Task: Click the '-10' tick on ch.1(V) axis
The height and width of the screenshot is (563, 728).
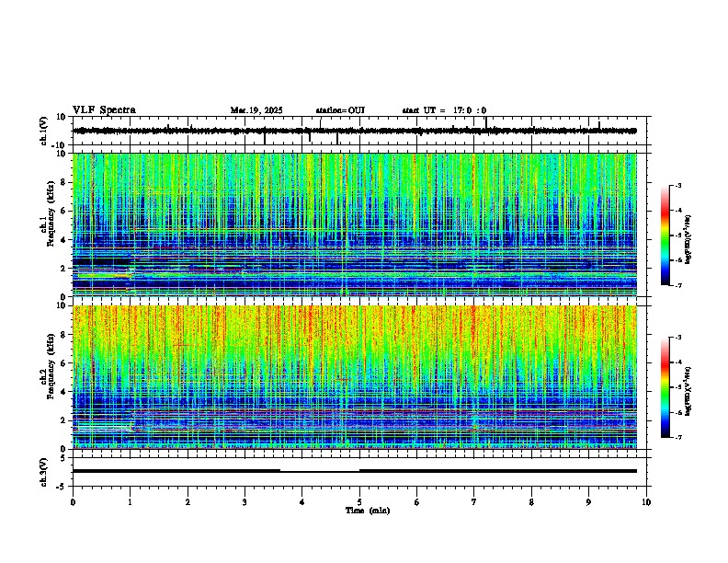Action: (60, 145)
